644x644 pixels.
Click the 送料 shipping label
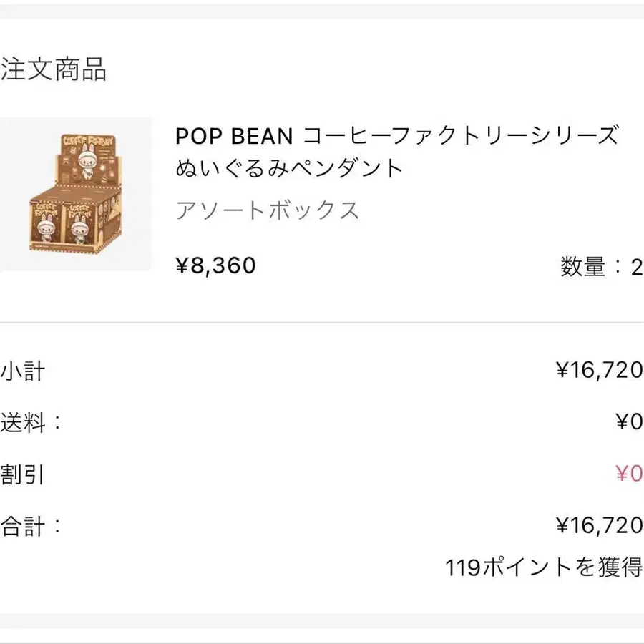[31, 422]
